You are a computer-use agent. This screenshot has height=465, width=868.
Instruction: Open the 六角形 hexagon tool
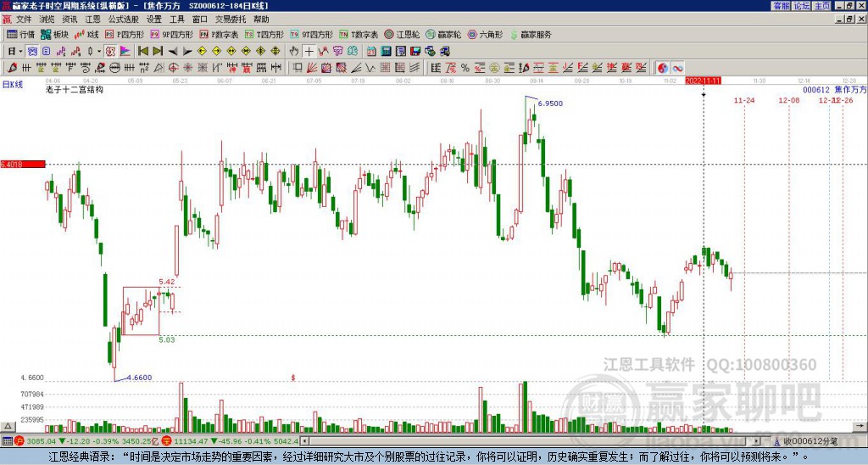tap(485, 34)
